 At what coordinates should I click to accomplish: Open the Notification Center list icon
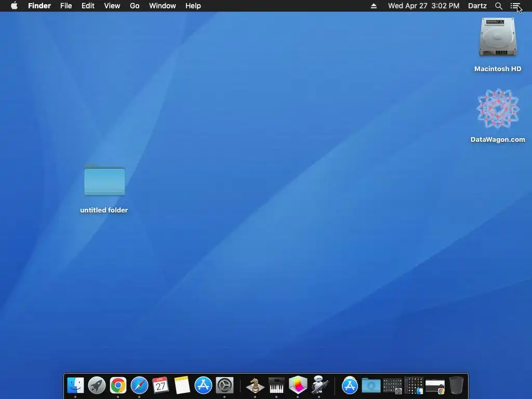click(515, 6)
